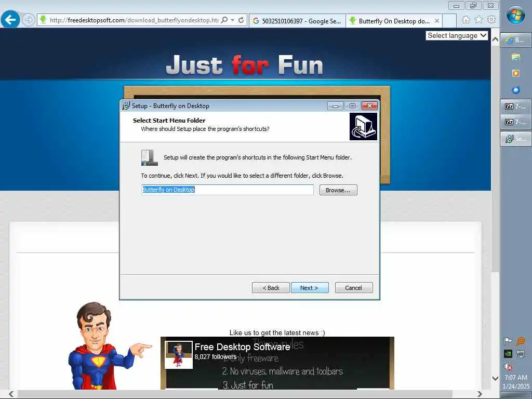Open the NVIDIA tray icon
Image resolution: width=532 pixels, height=399 pixels.
pyautogui.click(x=508, y=354)
